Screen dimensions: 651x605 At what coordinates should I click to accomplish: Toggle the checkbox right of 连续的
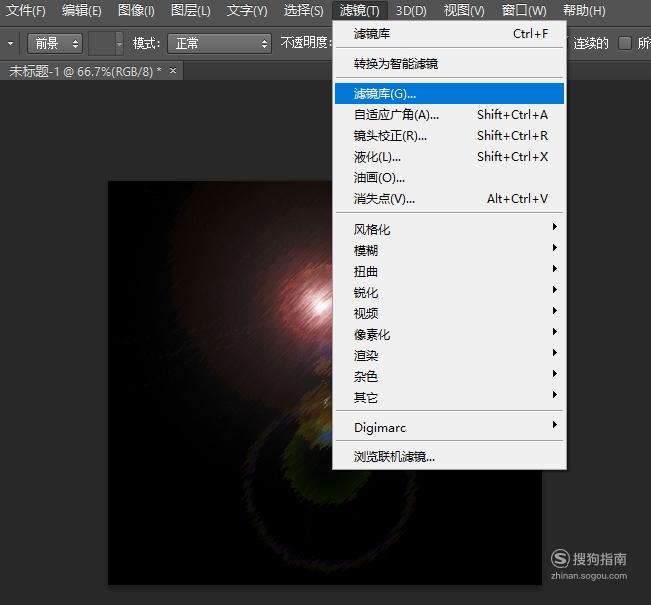(624, 43)
